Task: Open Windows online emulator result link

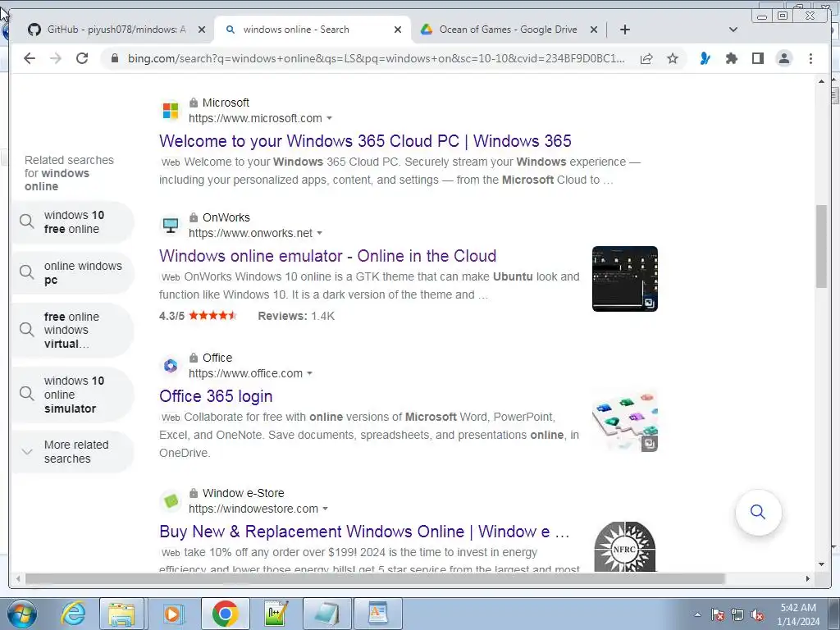Action: (x=328, y=256)
